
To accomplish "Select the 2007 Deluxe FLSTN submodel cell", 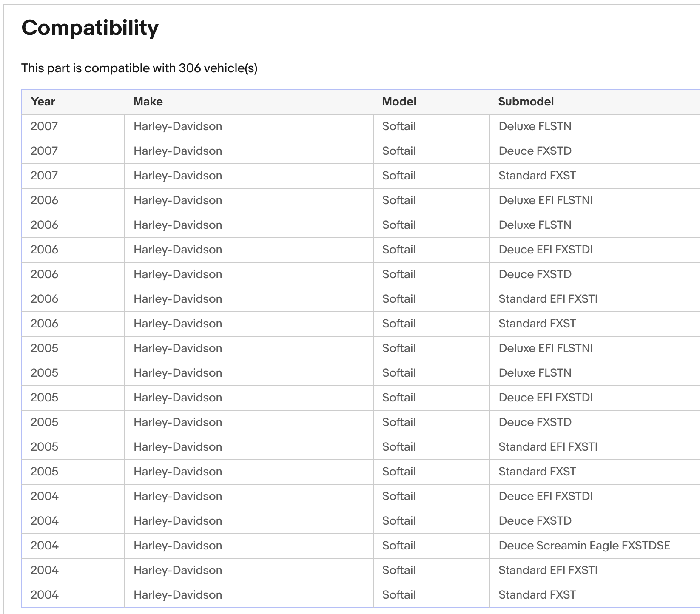I will coord(535,126).
